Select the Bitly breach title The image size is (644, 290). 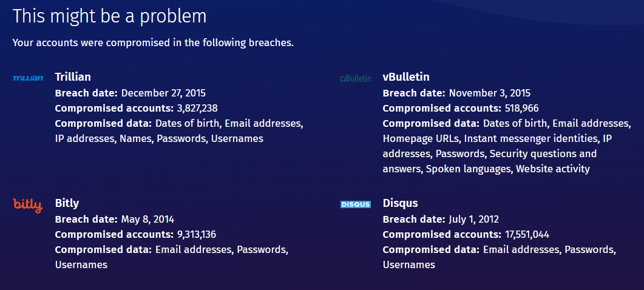tap(67, 203)
